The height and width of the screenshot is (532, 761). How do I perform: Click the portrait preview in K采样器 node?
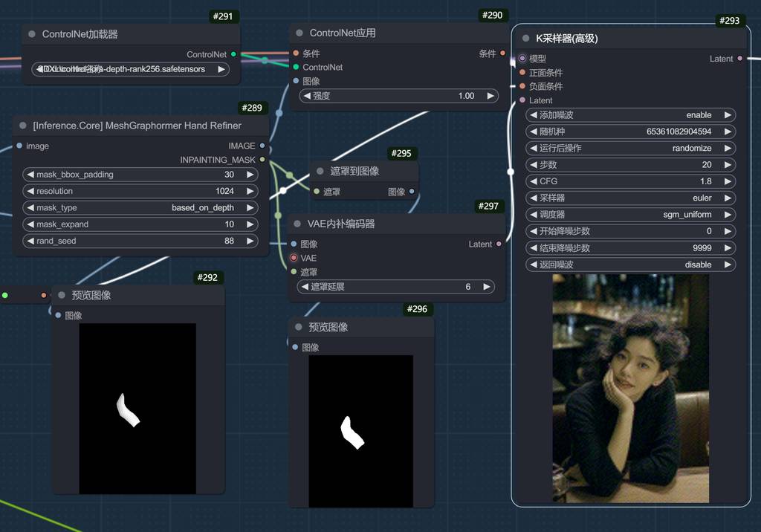[x=630, y=388]
